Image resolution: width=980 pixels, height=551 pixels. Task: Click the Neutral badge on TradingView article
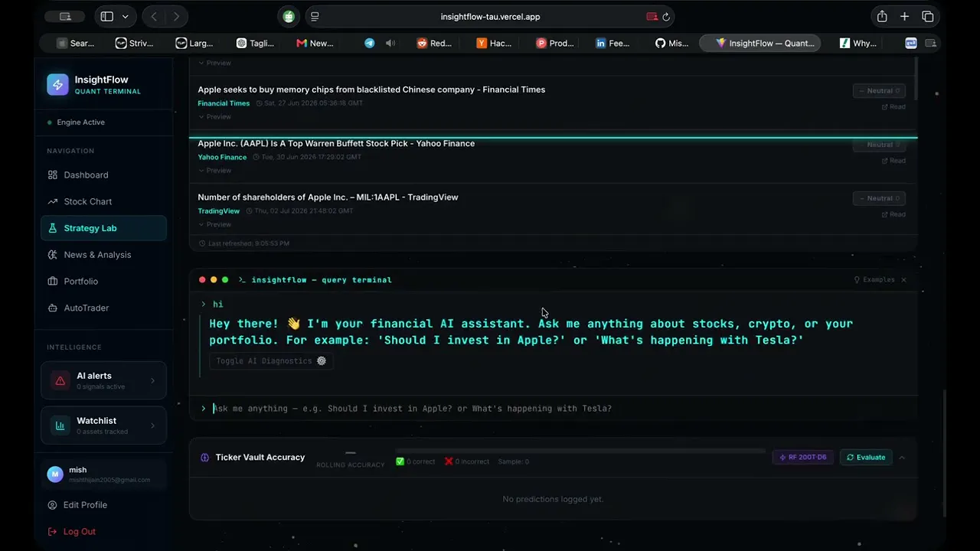[880, 198]
